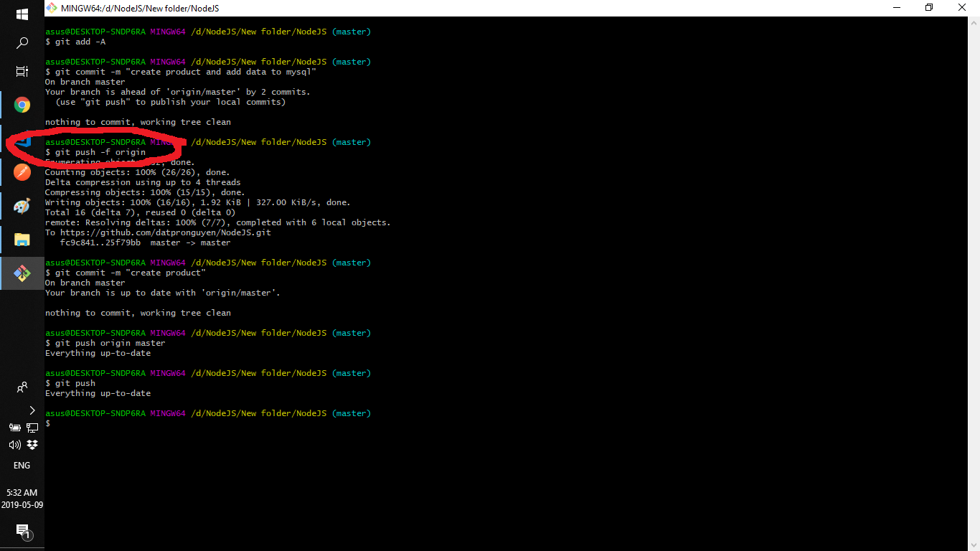This screenshot has height=551, width=980.
Task: Click the '$ git commit -m "create product"' command
Action: 126,273
